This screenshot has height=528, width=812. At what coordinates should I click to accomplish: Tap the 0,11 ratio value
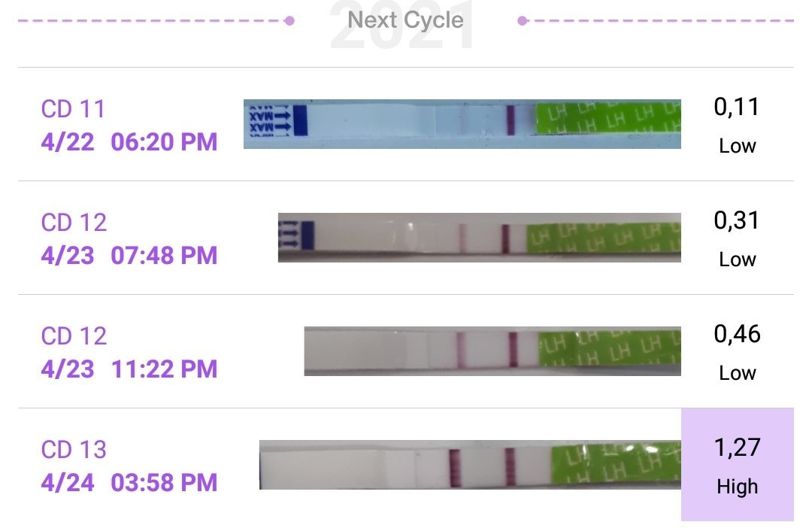pyautogui.click(x=737, y=108)
